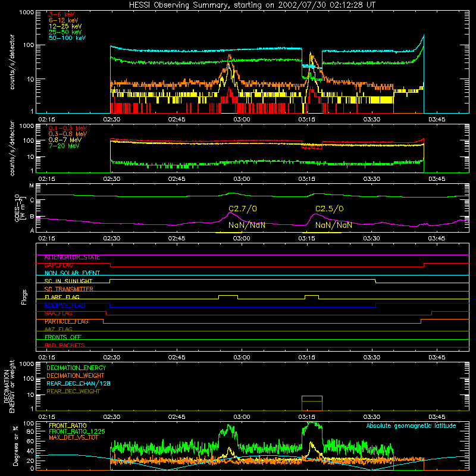Click the 02:30 tick label under Flags panel
The width and height of the screenshot is (476, 476).
112,358
